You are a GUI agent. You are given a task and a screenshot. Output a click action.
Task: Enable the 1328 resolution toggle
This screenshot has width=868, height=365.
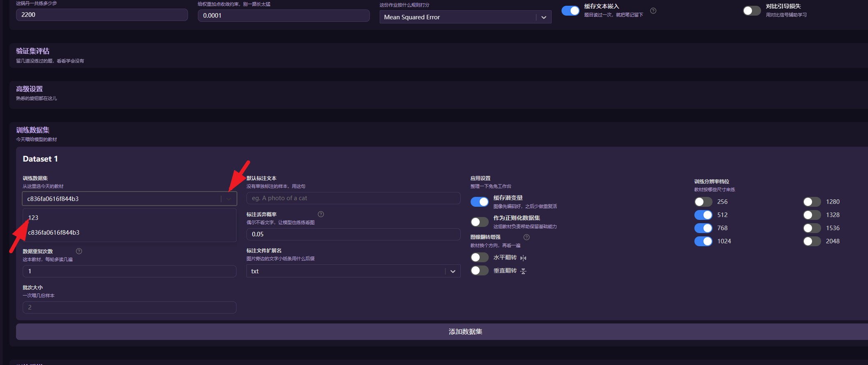coord(812,215)
